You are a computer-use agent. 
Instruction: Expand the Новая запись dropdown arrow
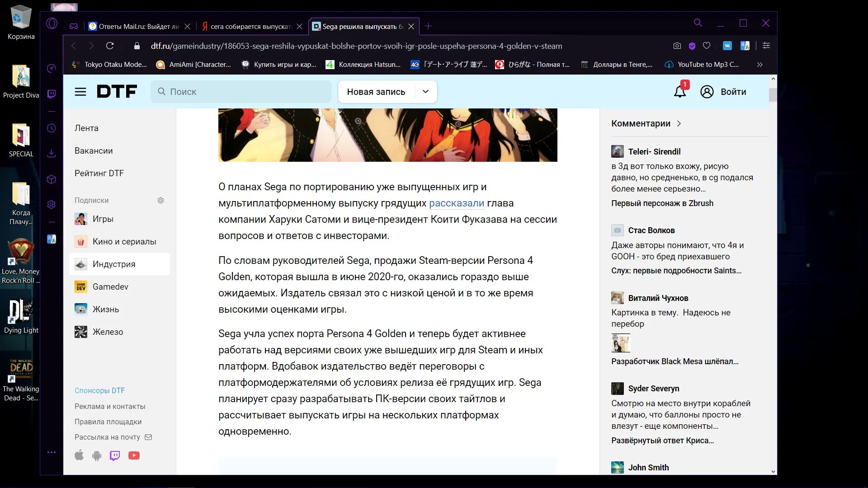click(425, 92)
